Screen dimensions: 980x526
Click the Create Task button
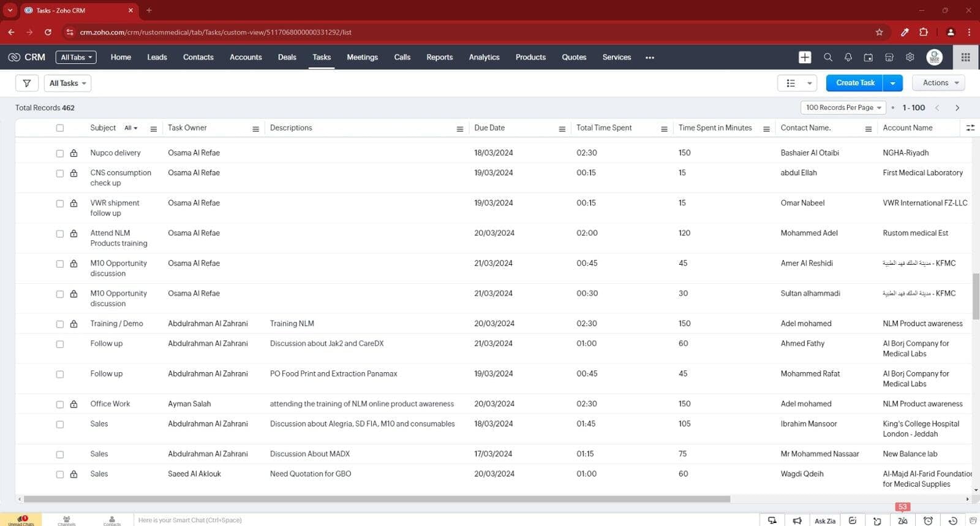pos(855,83)
